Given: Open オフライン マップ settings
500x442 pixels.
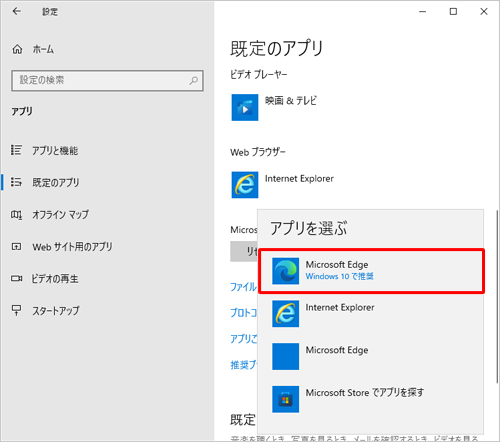Looking at the screenshot, I should click(60, 214).
